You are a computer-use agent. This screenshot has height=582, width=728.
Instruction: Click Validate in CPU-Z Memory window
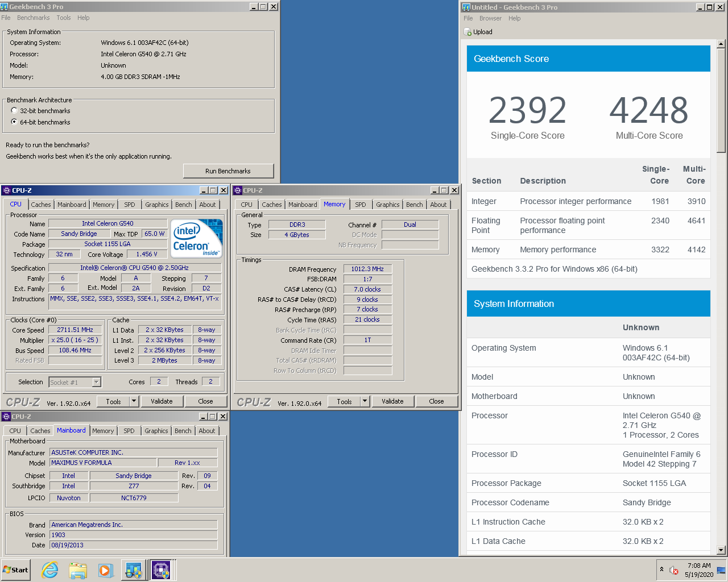tap(392, 401)
